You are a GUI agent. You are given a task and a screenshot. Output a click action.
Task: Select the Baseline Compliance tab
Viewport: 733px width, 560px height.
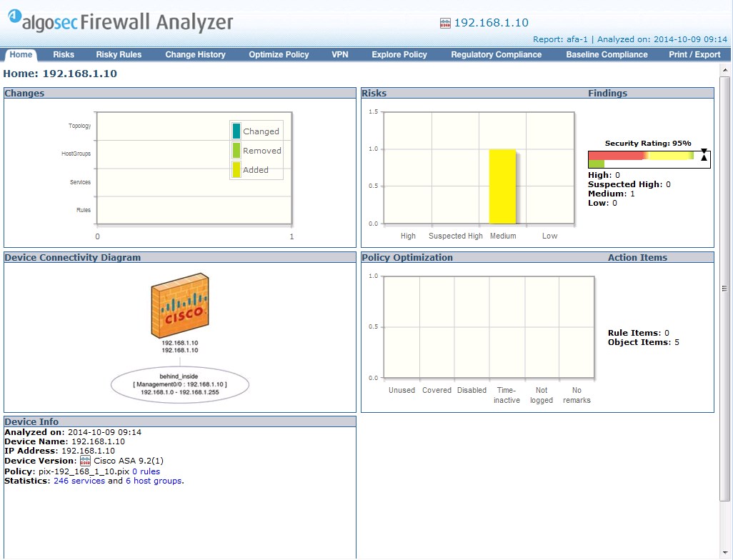(x=607, y=54)
